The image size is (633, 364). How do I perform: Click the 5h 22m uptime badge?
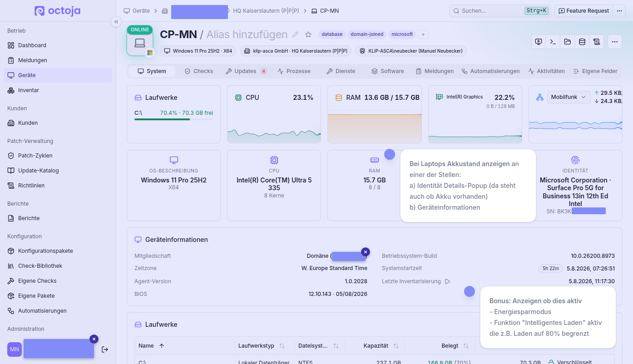551,269
